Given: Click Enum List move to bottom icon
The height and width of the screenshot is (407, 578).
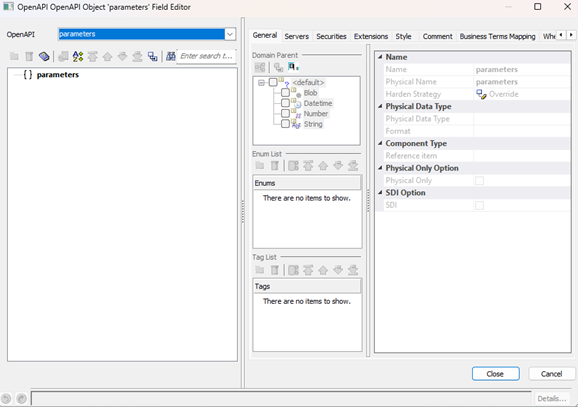Looking at the screenshot, I should pos(353,166).
